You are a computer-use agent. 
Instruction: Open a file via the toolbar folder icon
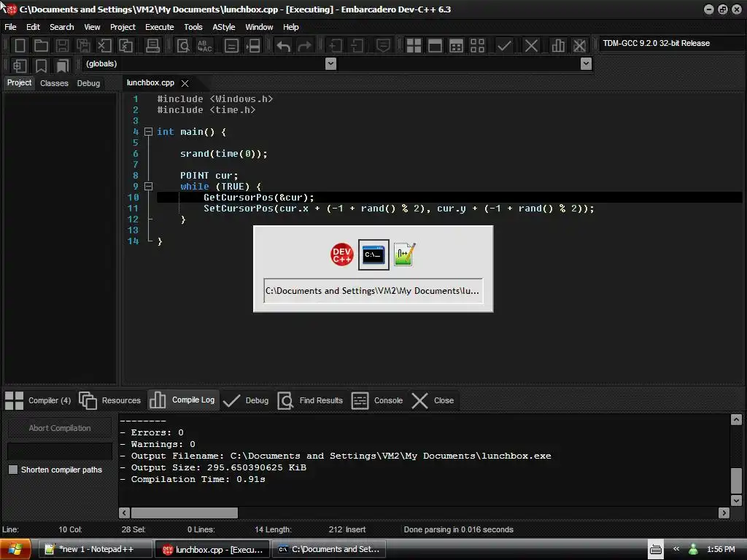click(x=41, y=46)
